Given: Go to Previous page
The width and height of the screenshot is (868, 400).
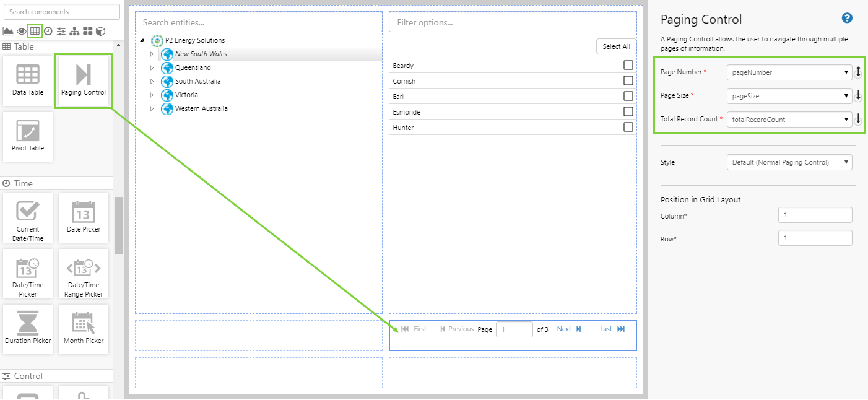Looking at the screenshot, I should tap(457, 329).
